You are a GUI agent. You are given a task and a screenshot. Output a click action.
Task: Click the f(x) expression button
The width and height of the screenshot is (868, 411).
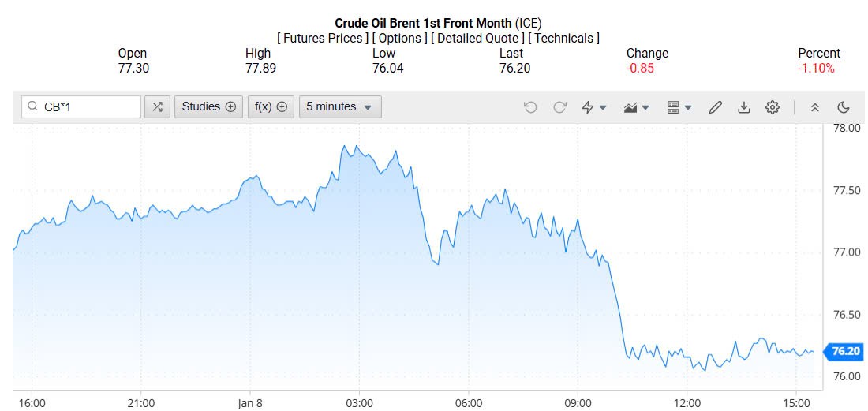click(x=270, y=106)
